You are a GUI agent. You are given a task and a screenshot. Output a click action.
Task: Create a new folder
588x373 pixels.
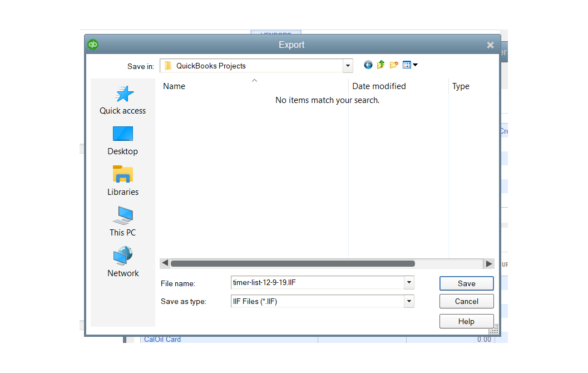394,65
